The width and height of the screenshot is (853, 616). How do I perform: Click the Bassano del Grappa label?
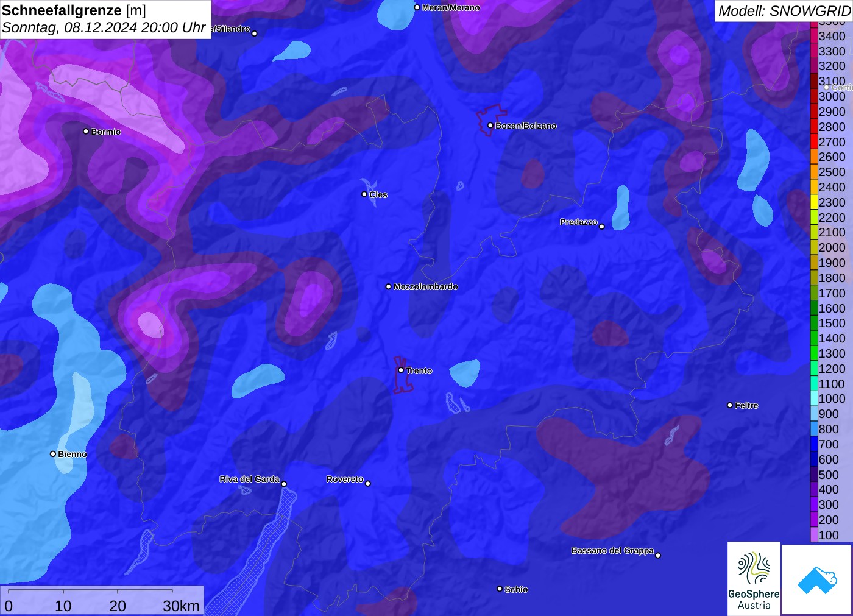coord(612,550)
